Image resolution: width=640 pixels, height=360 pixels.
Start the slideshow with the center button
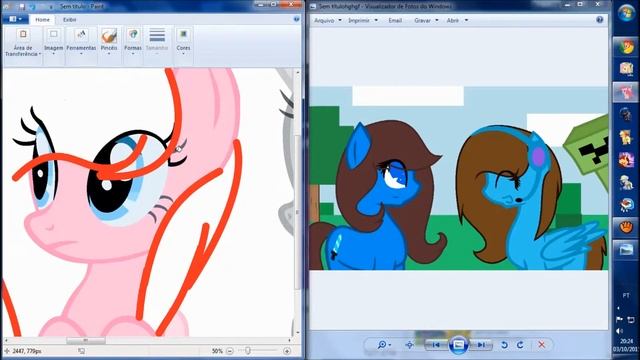[x=458, y=345]
